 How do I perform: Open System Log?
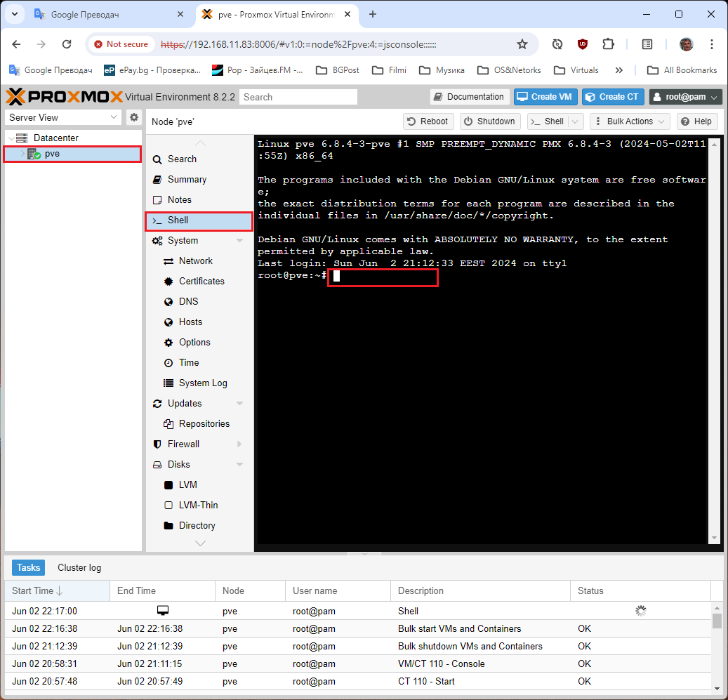[199, 383]
